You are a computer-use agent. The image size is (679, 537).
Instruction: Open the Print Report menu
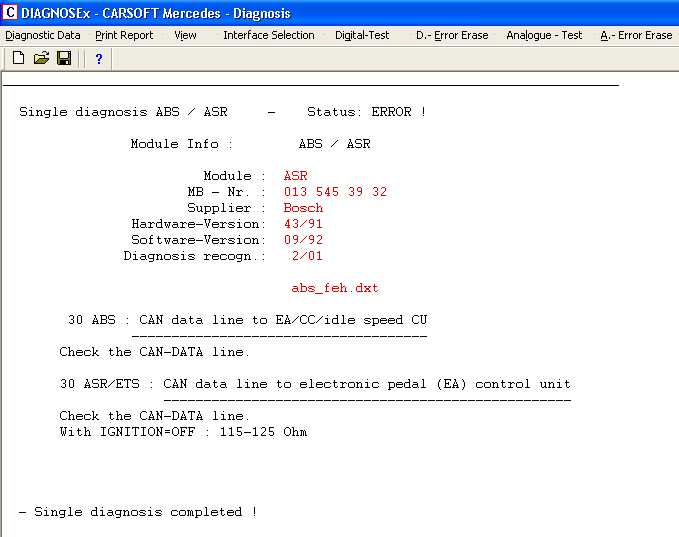click(x=124, y=35)
